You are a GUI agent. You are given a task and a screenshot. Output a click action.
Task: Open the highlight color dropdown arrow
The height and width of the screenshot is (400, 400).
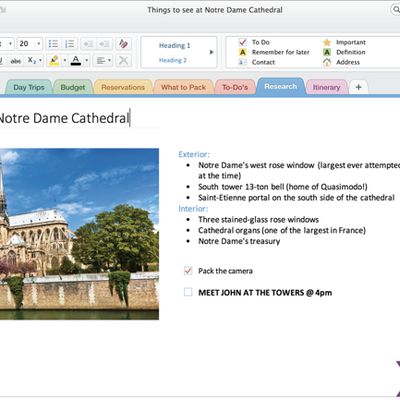(65, 60)
